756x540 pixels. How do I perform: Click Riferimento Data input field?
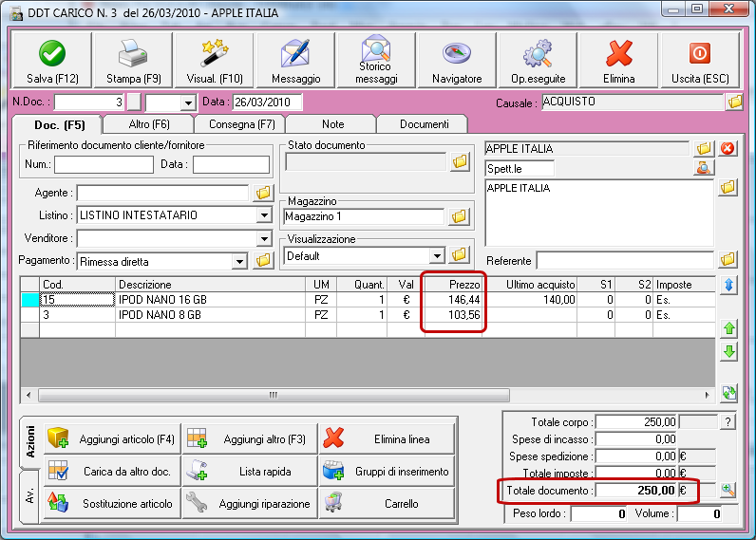point(231,164)
